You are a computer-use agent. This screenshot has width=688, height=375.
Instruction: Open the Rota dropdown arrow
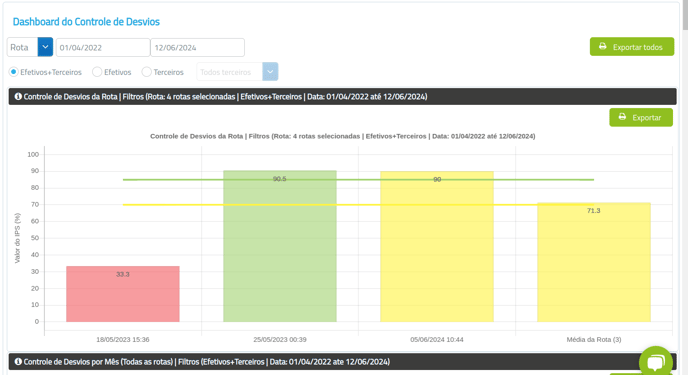coord(45,47)
